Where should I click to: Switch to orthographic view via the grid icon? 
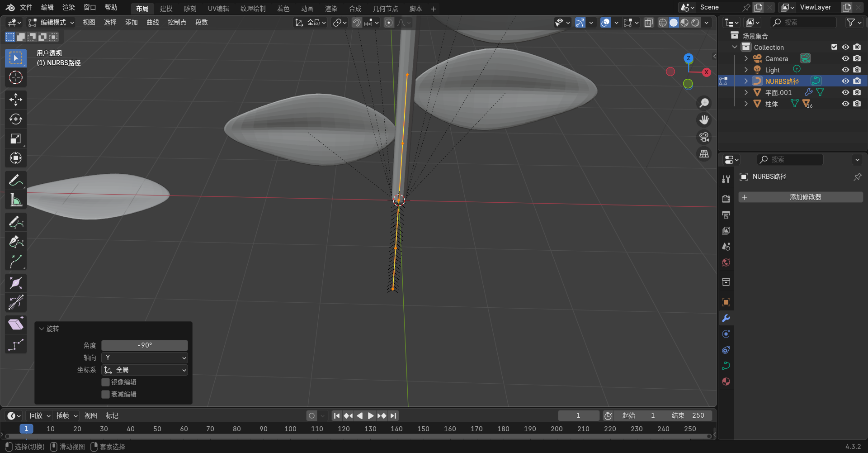click(x=704, y=154)
